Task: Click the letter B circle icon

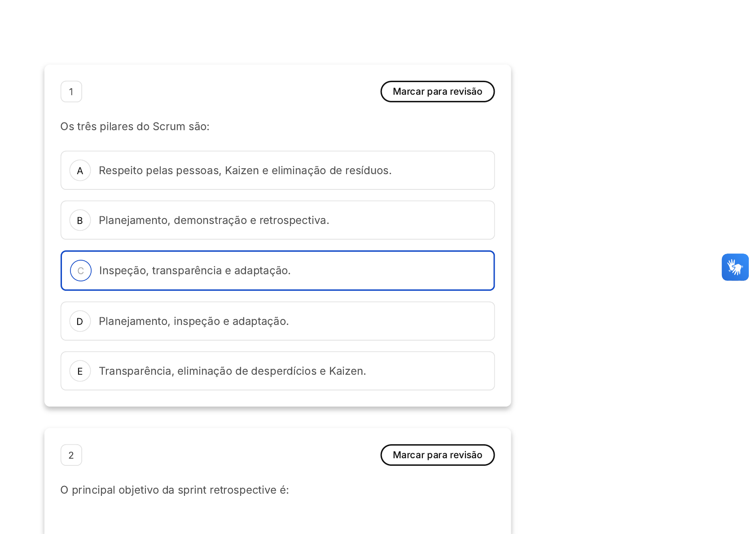Action: pyautogui.click(x=80, y=220)
